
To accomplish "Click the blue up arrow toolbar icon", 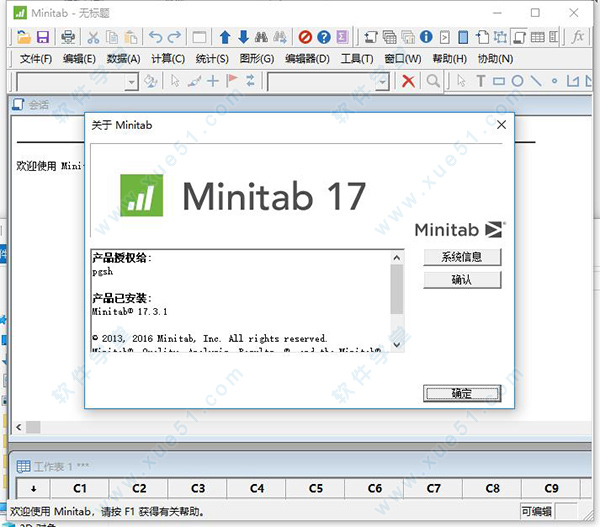I will coord(225,37).
